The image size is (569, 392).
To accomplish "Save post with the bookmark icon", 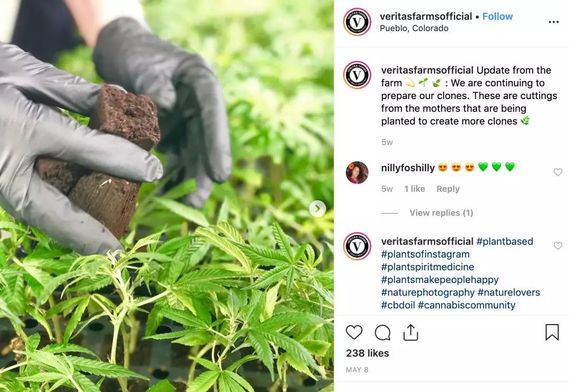I will point(552,332).
